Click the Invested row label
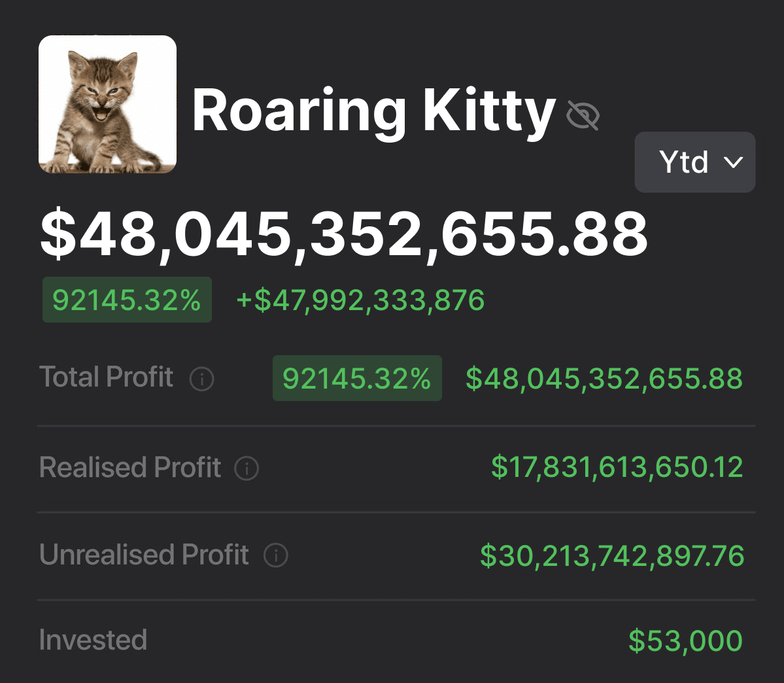This screenshot has width=784, height=683. pyautogui.click(x=93, y=640)
